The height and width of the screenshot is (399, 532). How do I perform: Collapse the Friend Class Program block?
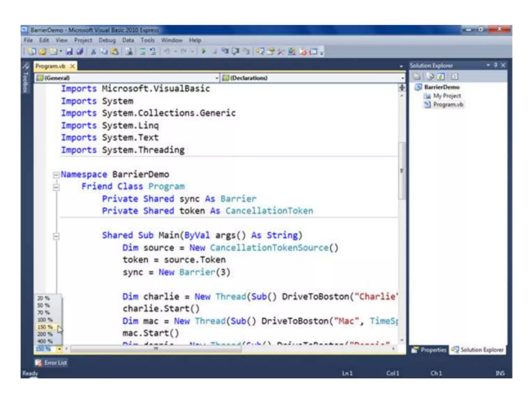56,187
